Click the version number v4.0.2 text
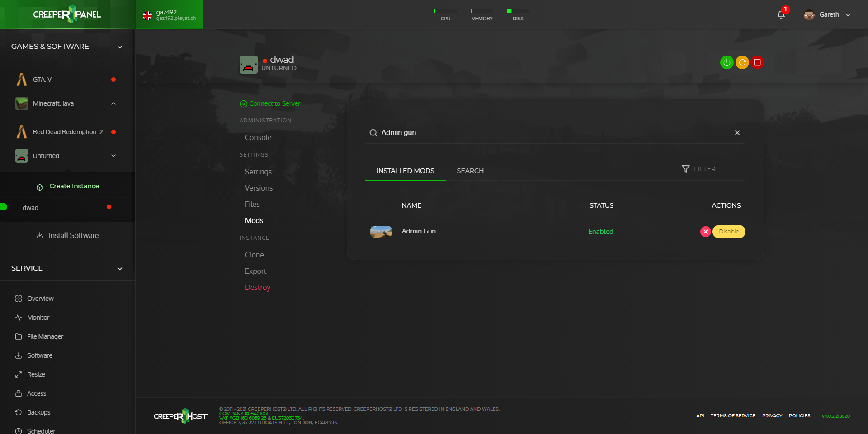 835,416
